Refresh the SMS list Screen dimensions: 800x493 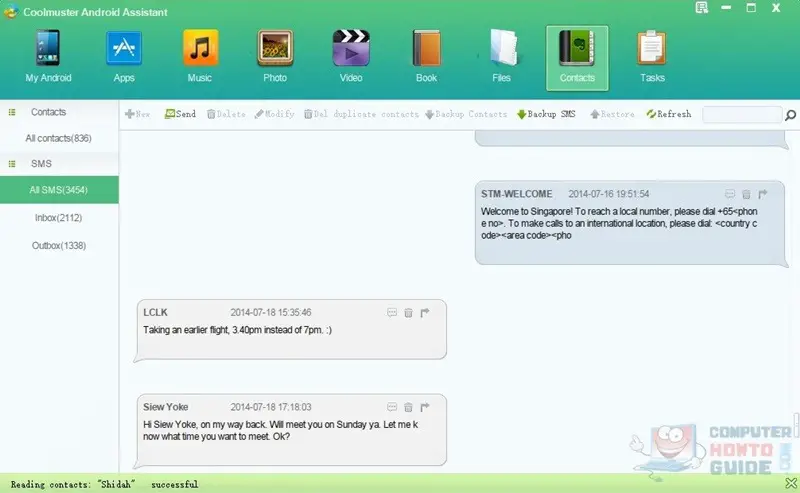(x=669, y=114)
